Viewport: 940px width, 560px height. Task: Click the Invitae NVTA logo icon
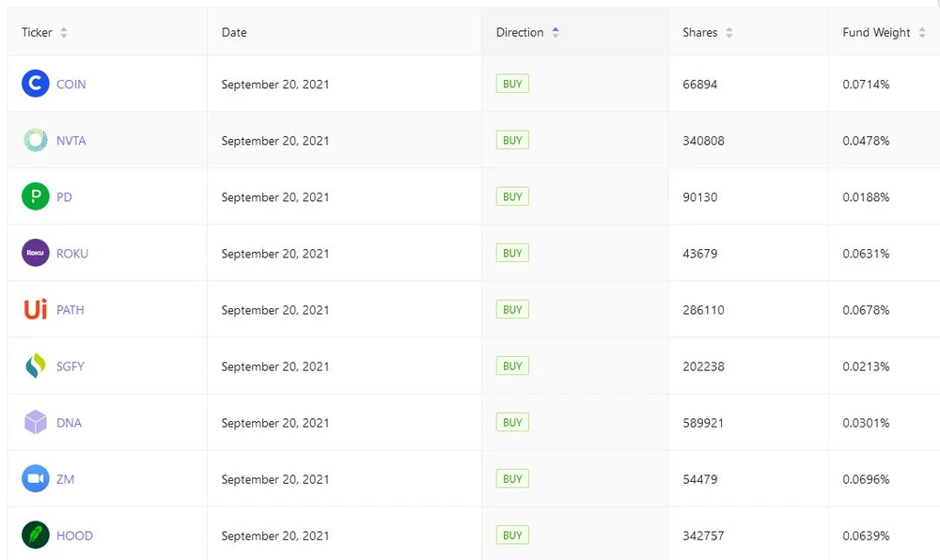(36, 141)
